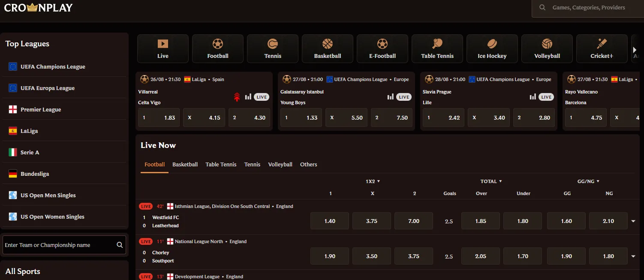The image size is (644, 280).
Task: Pick Leatherhead win at 7.00
Action: pyautogui.click(x=414, y=221)
